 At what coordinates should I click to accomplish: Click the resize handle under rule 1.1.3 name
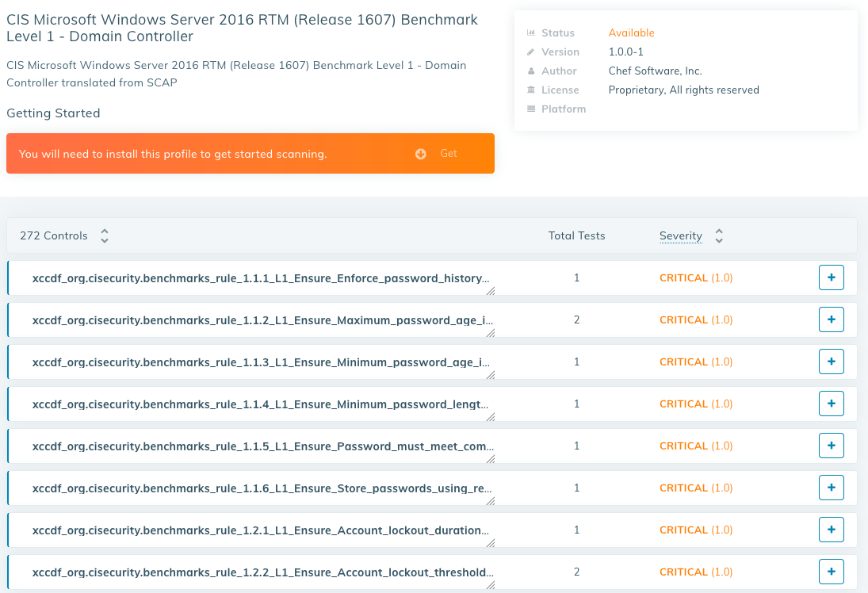pos(491,374)
